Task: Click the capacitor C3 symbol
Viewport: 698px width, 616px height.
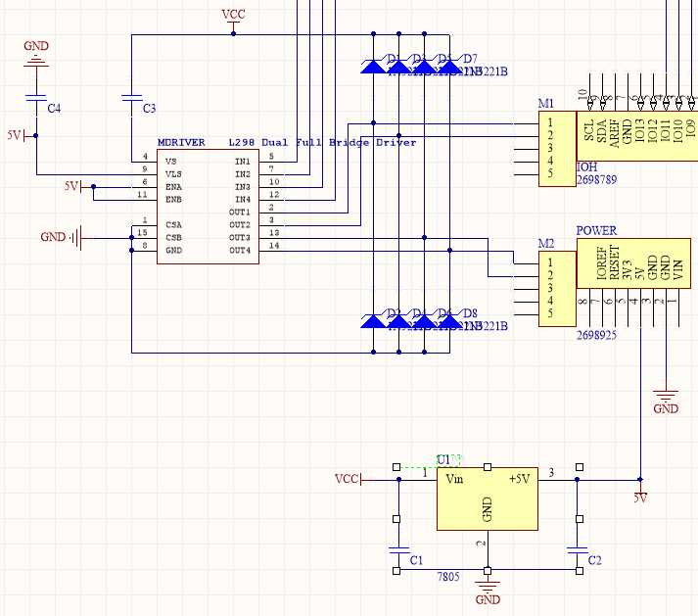Action: tap(132, 98)
